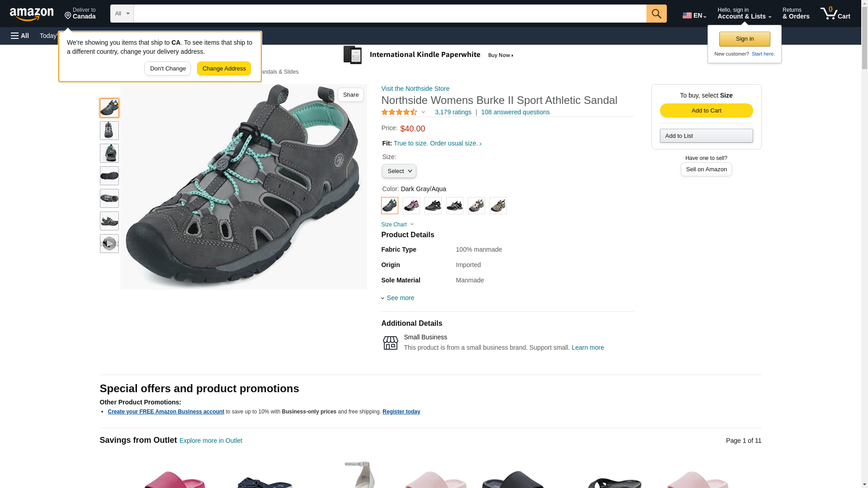
Task: Open the Account & Lists menu
Action: coord(744,14)
